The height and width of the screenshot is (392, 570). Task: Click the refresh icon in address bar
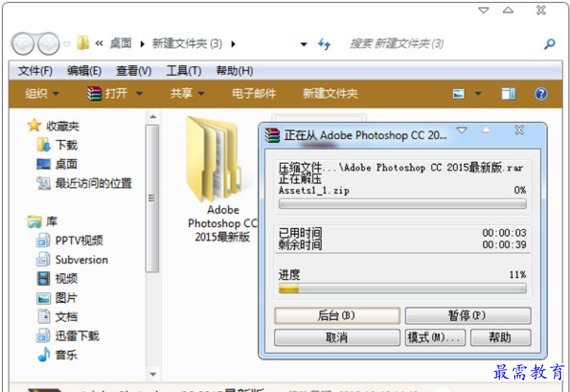click(324, 44)
